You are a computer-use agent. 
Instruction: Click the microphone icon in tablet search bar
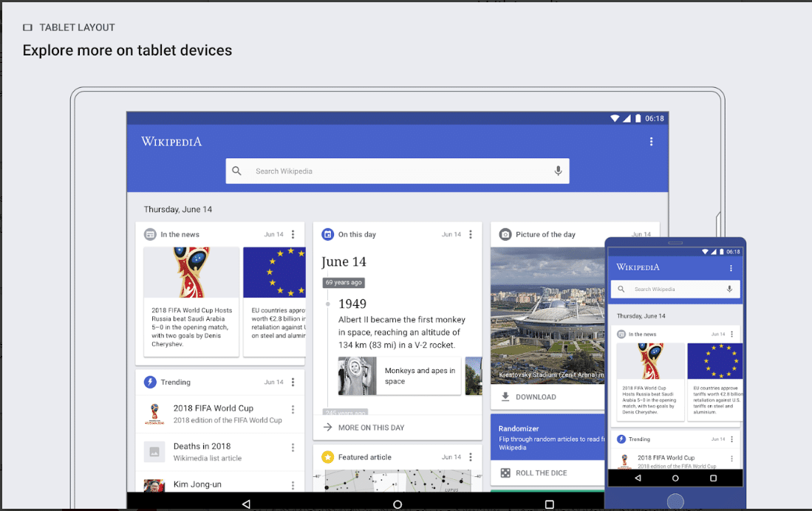coord(558,171)
